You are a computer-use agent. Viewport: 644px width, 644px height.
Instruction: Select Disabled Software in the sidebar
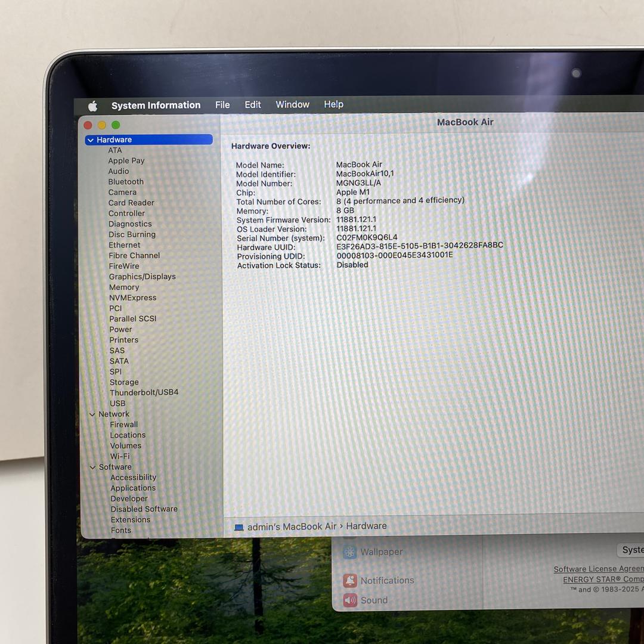(x=144, y=509)
